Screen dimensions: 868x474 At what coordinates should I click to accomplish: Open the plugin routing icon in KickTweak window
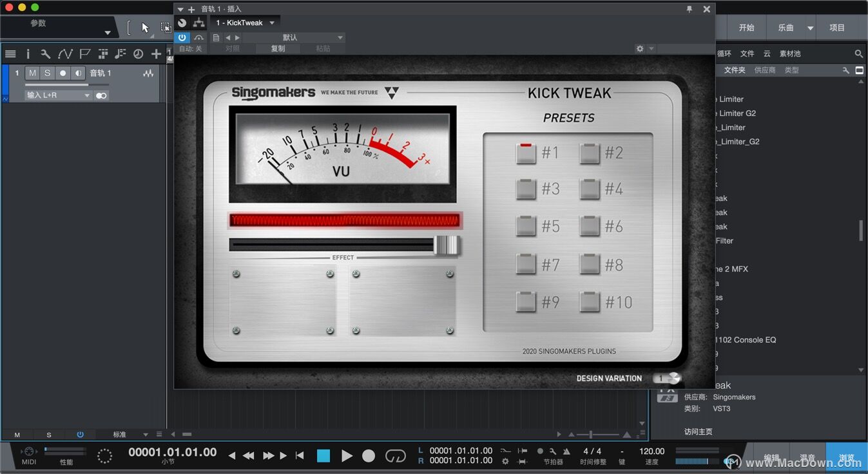click(198, 23)
